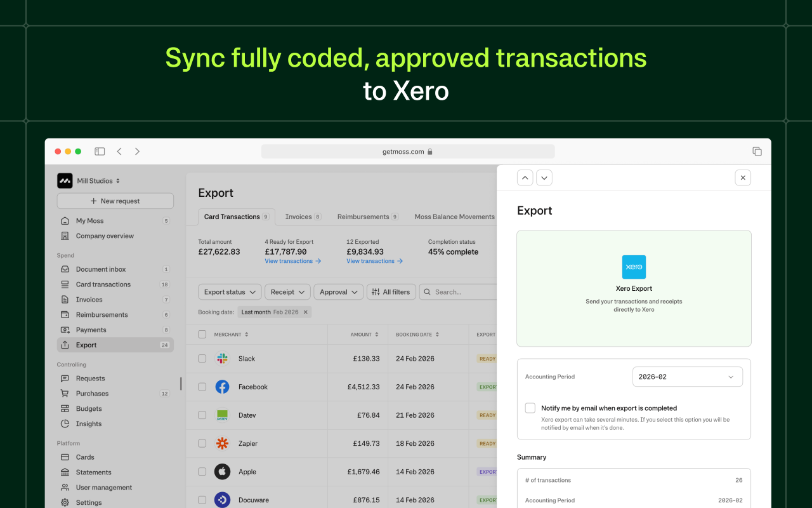Select all transactions header checkbox
812x508 pixels.
point(202,335)
